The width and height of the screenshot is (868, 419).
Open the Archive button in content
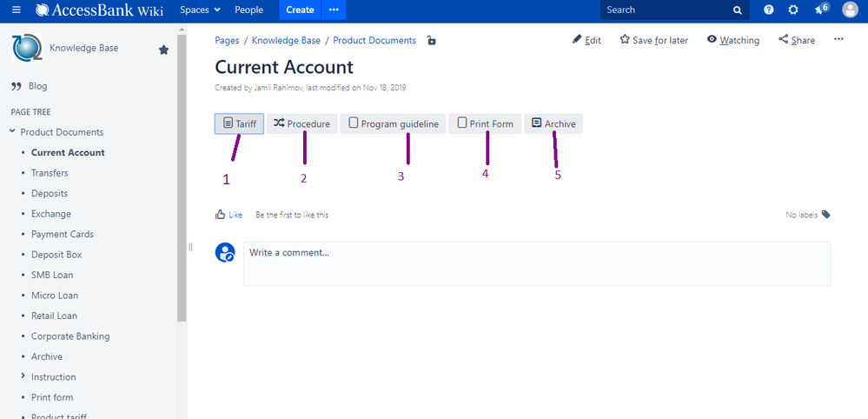coord(553,124)
